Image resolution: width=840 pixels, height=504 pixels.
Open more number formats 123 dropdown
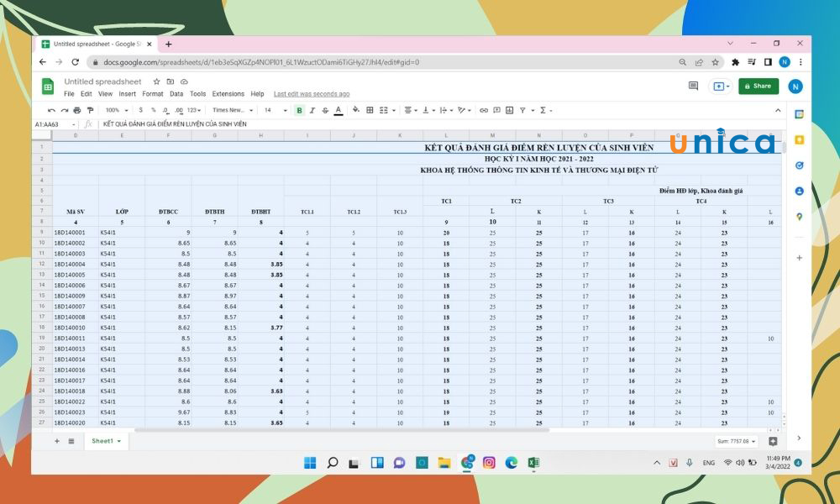[194, 110]
